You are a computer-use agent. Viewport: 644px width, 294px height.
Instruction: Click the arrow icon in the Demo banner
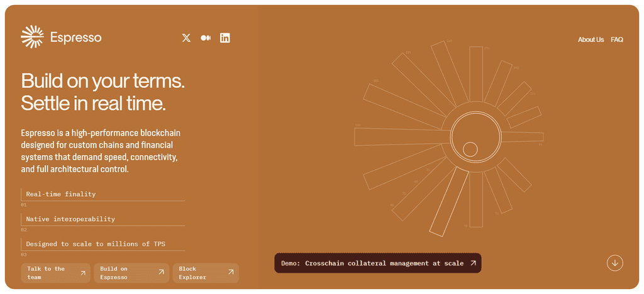point(473,263)
